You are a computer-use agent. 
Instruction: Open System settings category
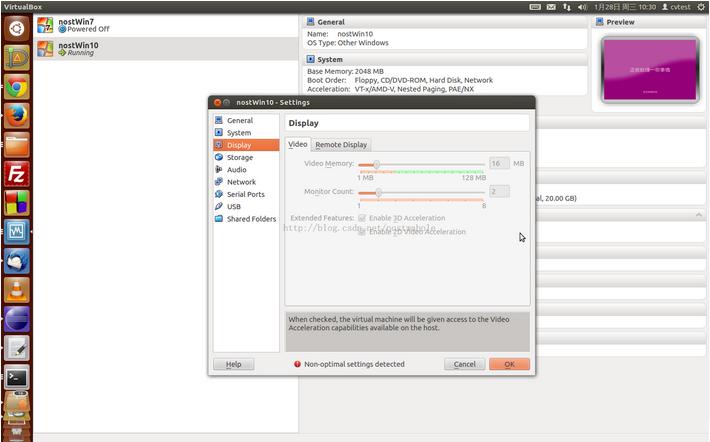pos(246,133)
